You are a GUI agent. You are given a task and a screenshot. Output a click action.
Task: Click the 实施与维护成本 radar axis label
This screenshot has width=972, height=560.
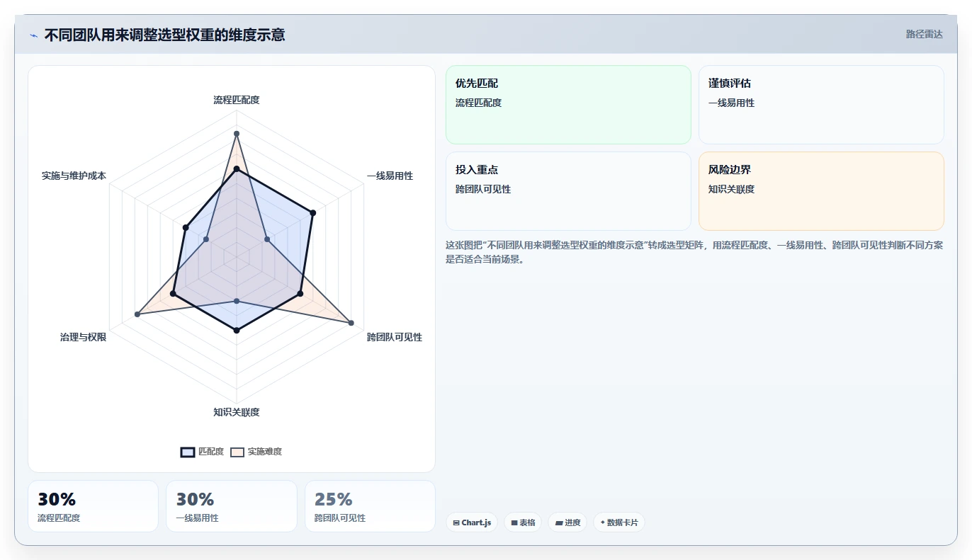[x=74, y=176]
